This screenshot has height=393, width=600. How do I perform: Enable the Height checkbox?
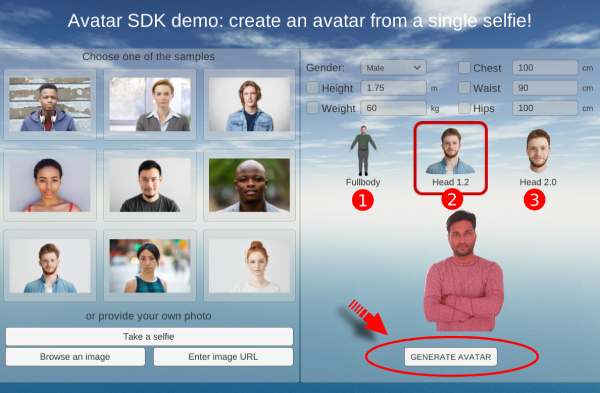(x=312, y=88)
